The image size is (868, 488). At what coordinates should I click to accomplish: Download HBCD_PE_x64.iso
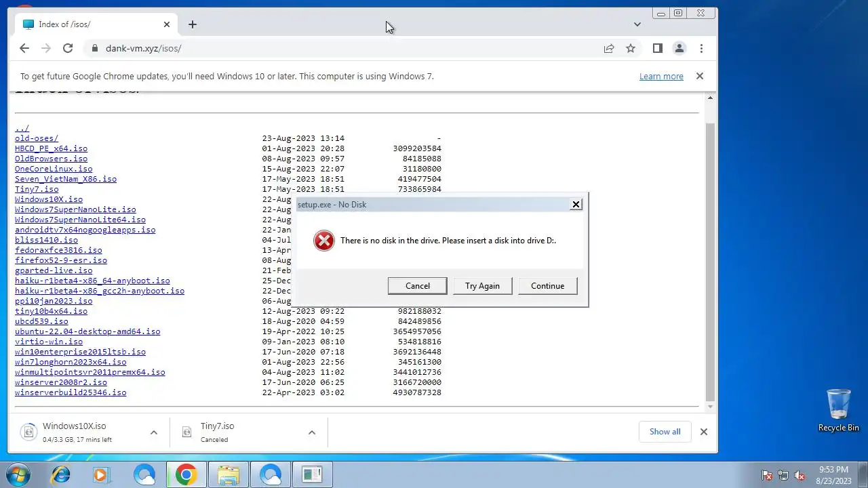(51, 148)
